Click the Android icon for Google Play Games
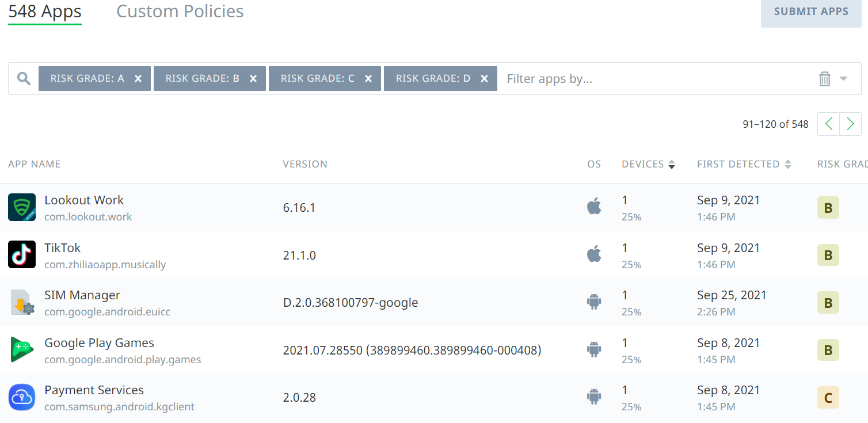The width and height of the screenshot is (868, 423). click(x=594, y=349)
